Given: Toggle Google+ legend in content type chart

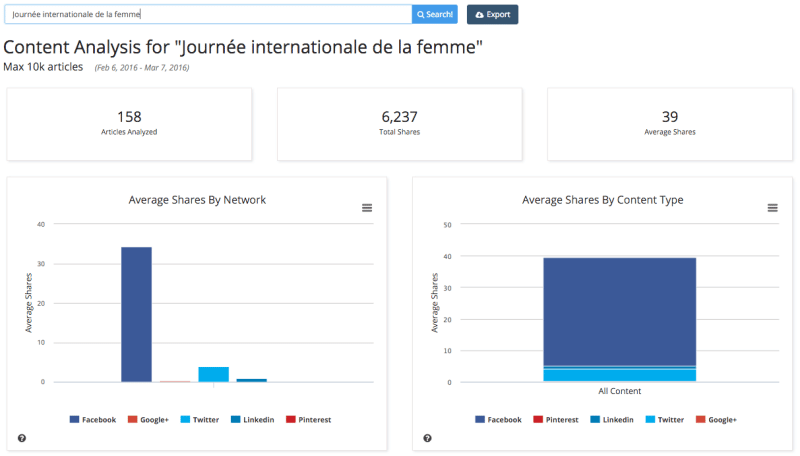Looking at the screenshot, I should (716, 419).
